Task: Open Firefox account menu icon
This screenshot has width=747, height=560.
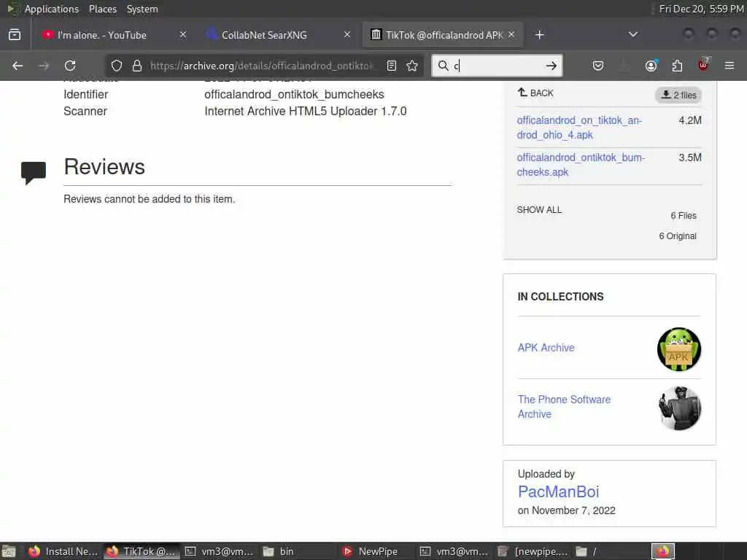Action: [x=651, y=66]
